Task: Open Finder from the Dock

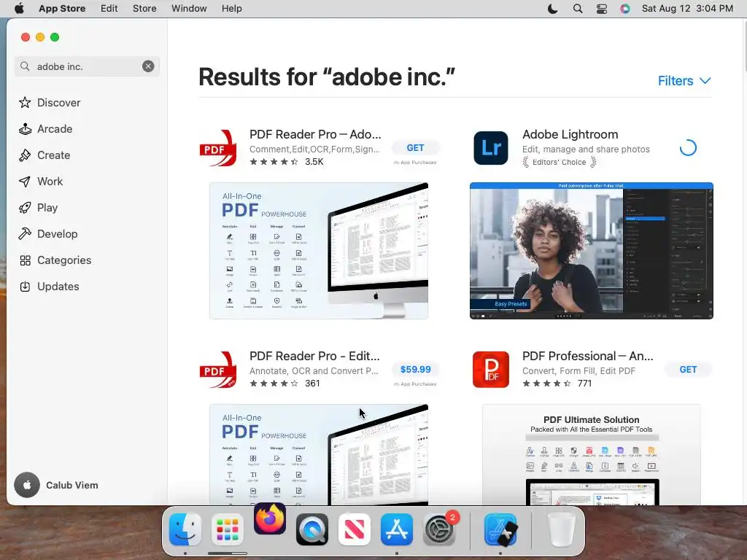Action: 185,529
